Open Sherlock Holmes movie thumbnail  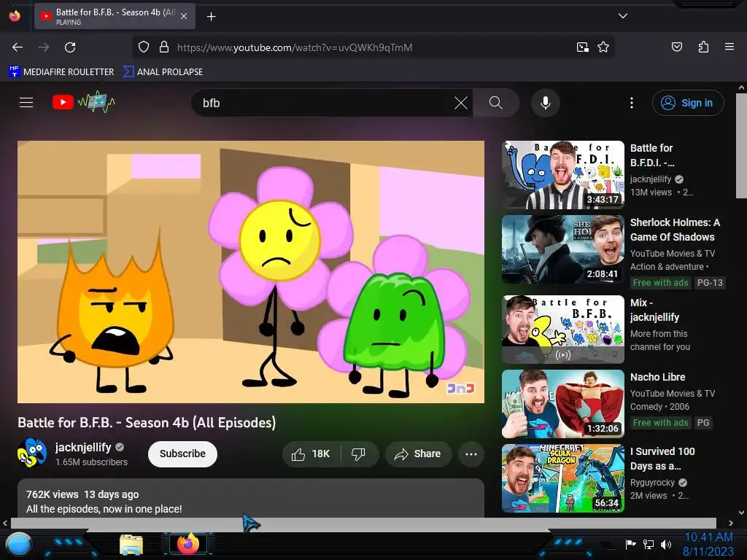[x=563, y=249]
